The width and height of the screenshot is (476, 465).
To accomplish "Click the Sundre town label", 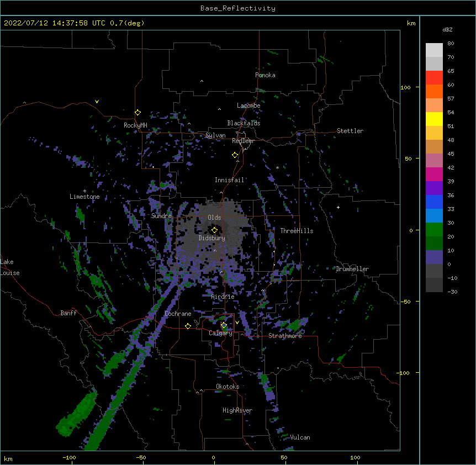I will pyautogui.click(x=161, y=216).
